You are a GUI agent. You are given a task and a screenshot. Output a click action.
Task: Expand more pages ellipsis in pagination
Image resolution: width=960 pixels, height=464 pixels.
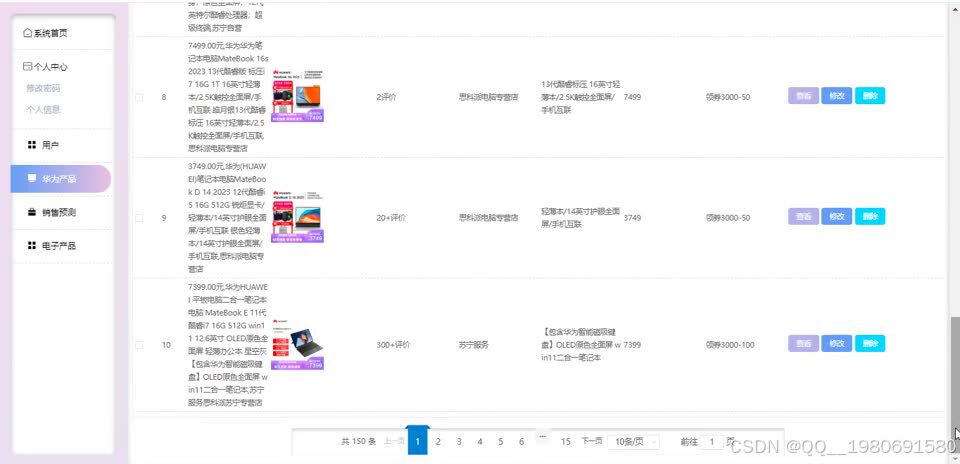pyautogui.click(x=542, y=437)
